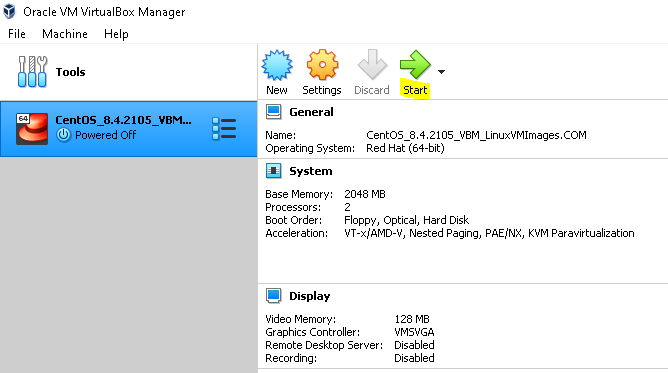Open the File menu
Screen dimensions: 668x373
click(17, 34)
